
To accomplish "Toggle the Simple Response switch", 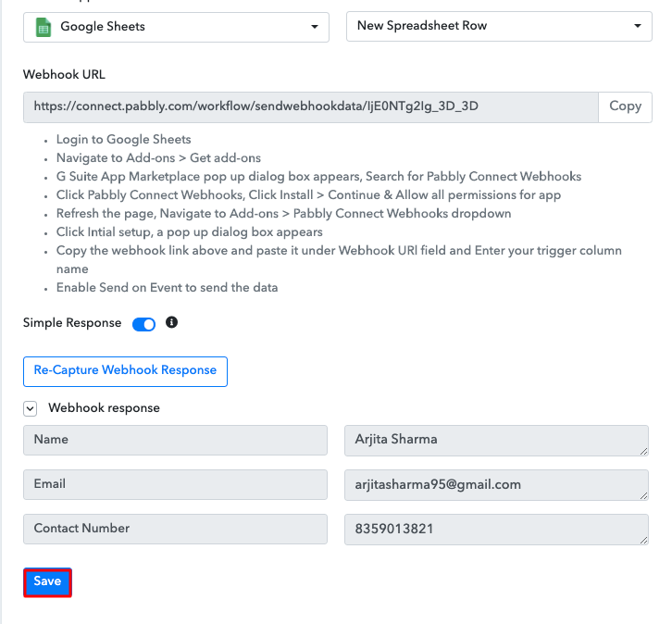I will click(144, 324).
